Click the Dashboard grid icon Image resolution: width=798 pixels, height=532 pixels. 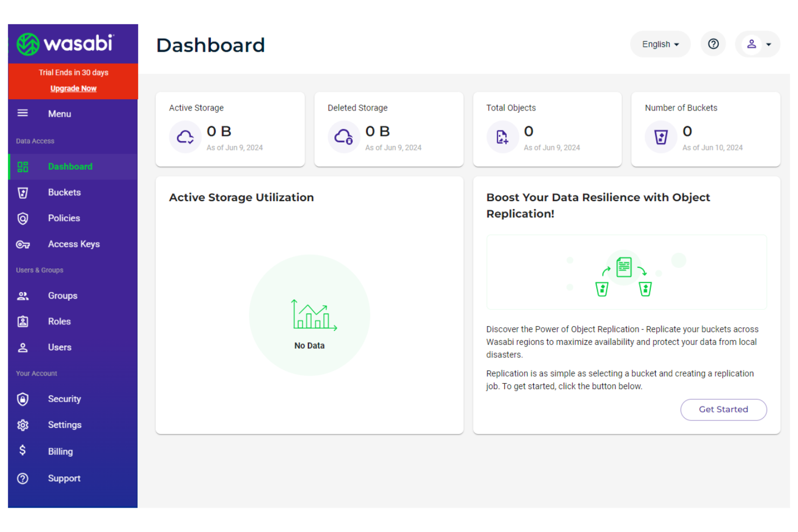point(23,167)
